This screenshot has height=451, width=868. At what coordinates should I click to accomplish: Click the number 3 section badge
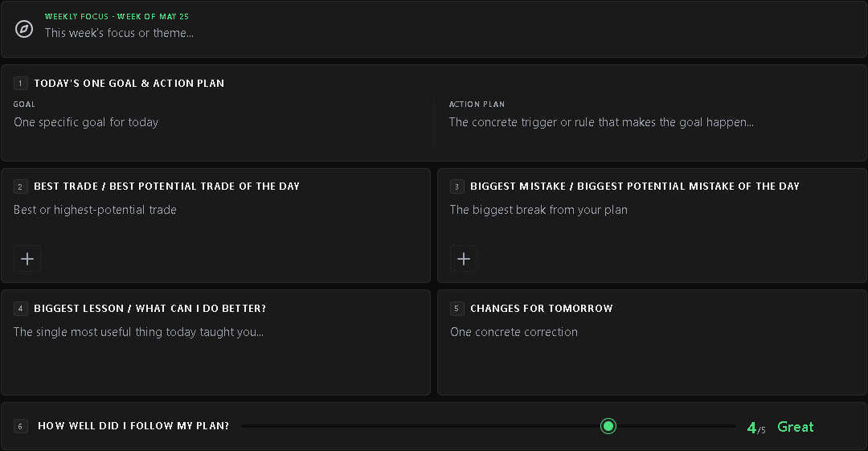457,187
